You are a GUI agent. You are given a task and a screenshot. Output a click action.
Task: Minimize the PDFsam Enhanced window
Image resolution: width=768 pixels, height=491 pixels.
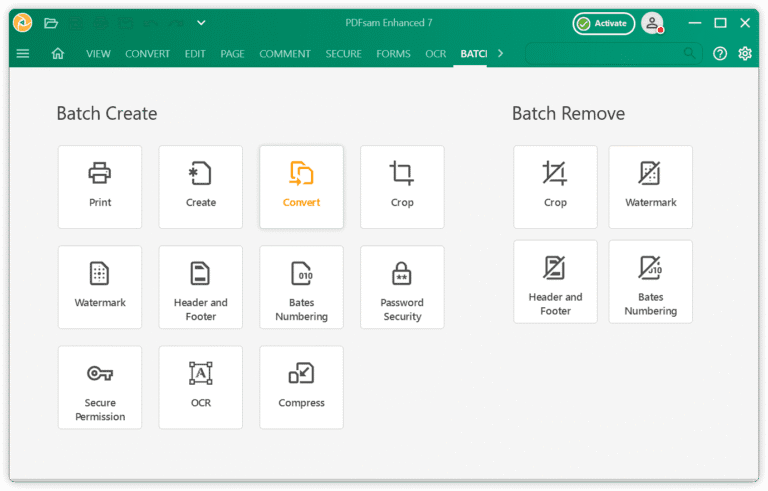(x=695, y=23)
